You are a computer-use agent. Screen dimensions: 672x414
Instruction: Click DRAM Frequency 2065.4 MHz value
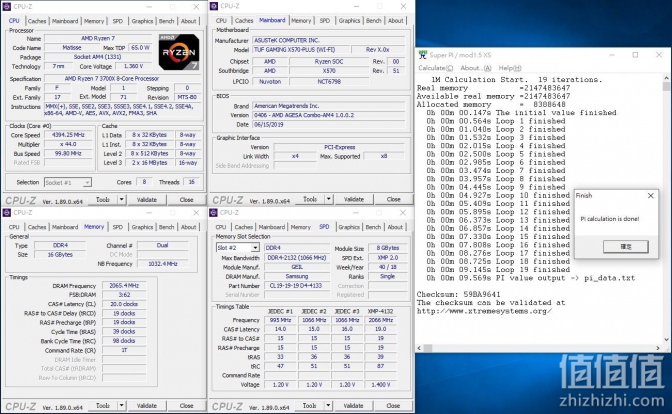(x=124, y=285)
